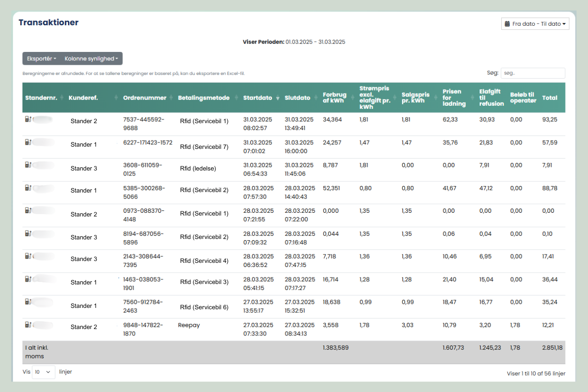This screenshot has height=392, width=588.
Task: Click consumption value 52,351
Action: 332,188
